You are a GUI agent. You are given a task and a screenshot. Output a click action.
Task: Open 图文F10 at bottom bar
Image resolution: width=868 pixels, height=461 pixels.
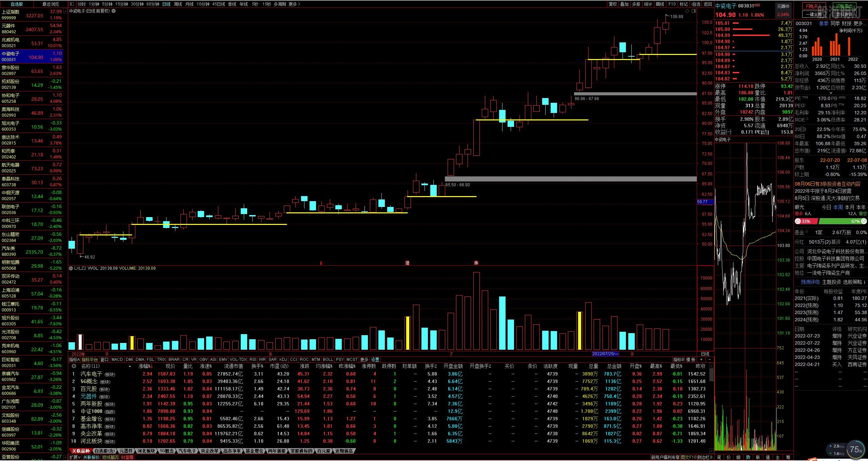pyautogui.click(x=689, y=457)
